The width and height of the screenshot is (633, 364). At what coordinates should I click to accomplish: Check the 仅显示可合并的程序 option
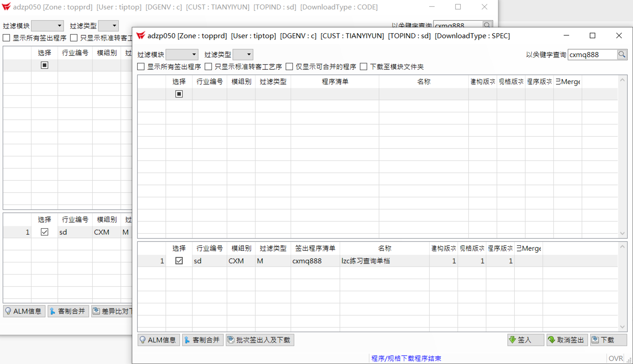[x=289, y=67]
